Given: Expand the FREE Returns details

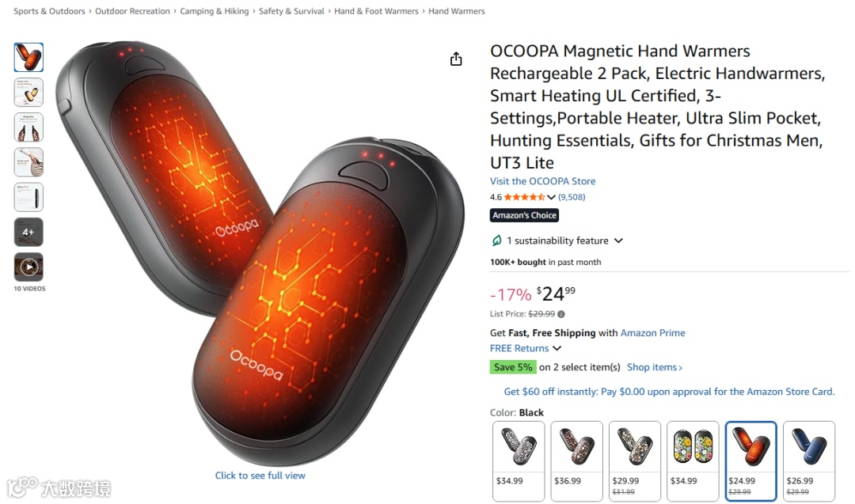Looking at the screenshot, I should click(x=557, y=348).
